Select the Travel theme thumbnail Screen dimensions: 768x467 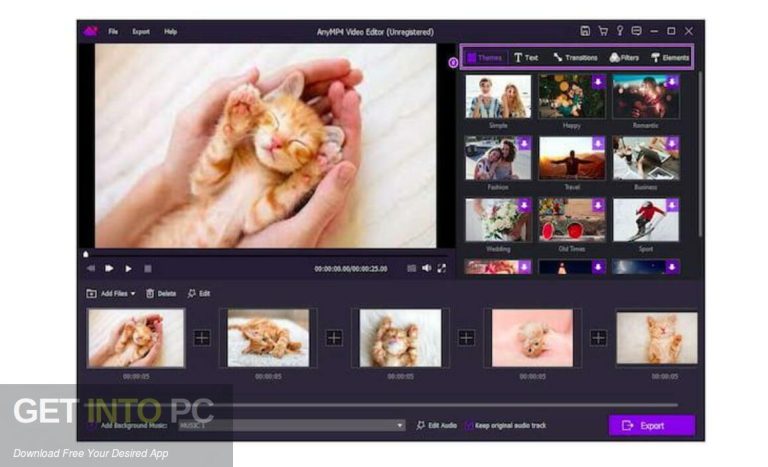572,158
